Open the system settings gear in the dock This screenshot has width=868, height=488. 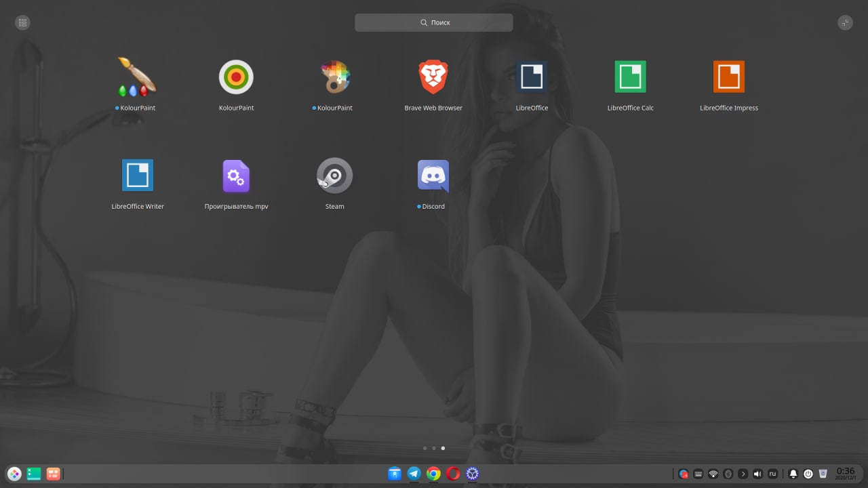click(473, 474)
